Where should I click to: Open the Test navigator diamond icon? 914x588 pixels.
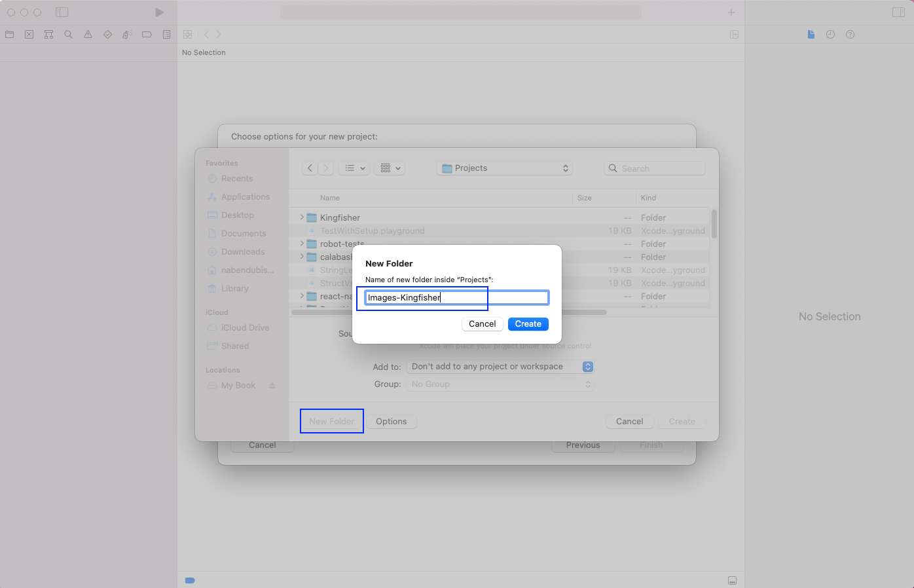click(108, 35)
